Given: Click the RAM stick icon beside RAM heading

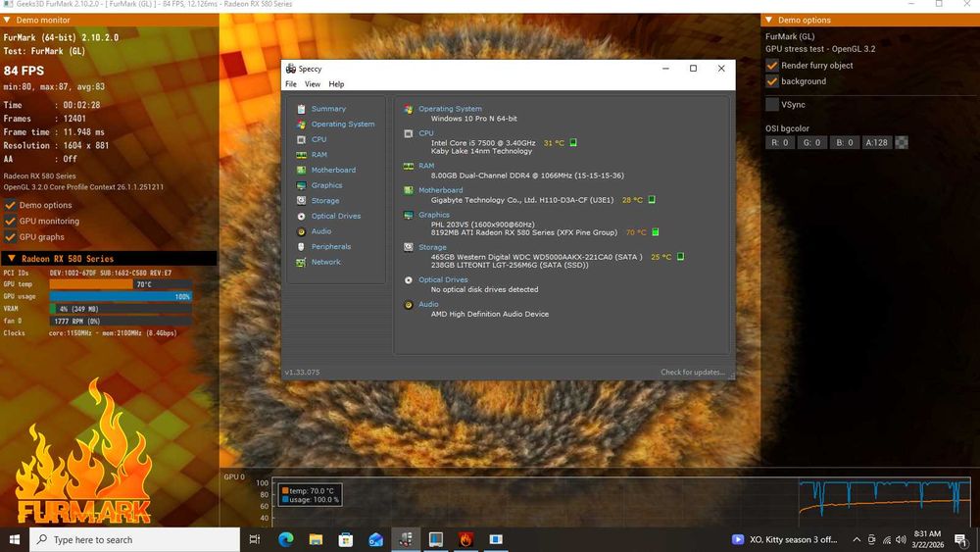Looking at the screenshot, I should click(x=408, y=166).
